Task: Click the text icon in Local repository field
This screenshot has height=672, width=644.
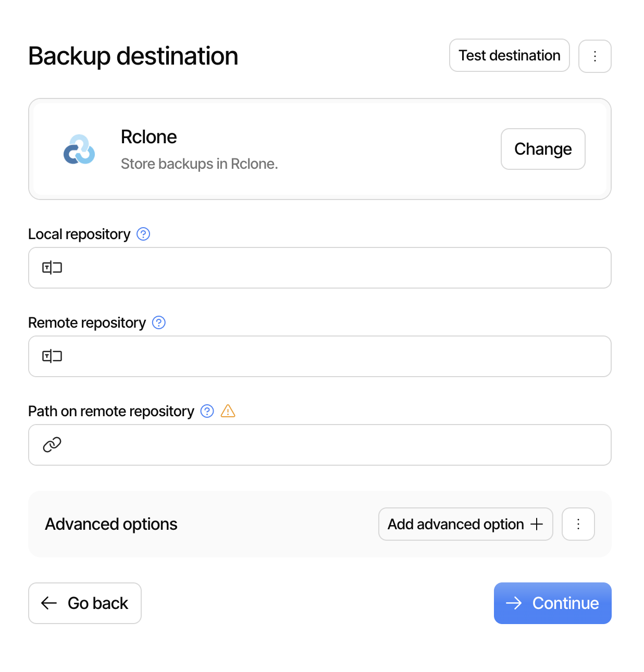Action: [x=52, y=268]
